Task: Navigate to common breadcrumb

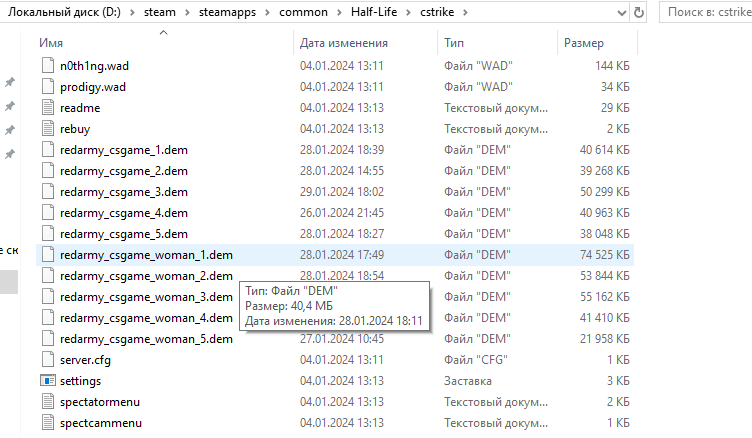Action: coord(303,12)
